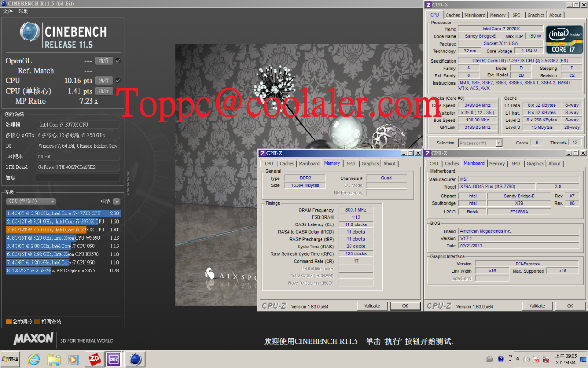Run the CPU single core test (执行)

pos(104,91)
